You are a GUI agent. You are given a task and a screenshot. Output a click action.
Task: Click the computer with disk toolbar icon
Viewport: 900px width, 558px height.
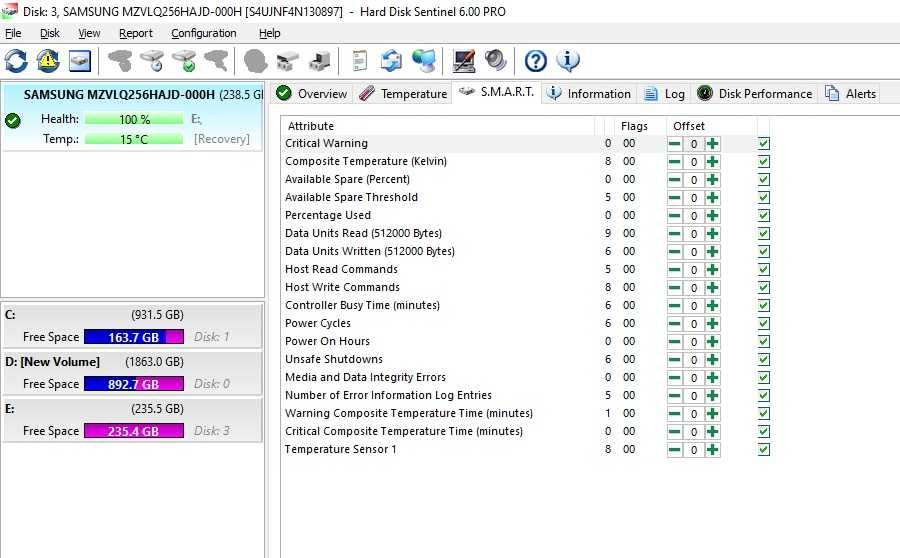click(320, 61)
